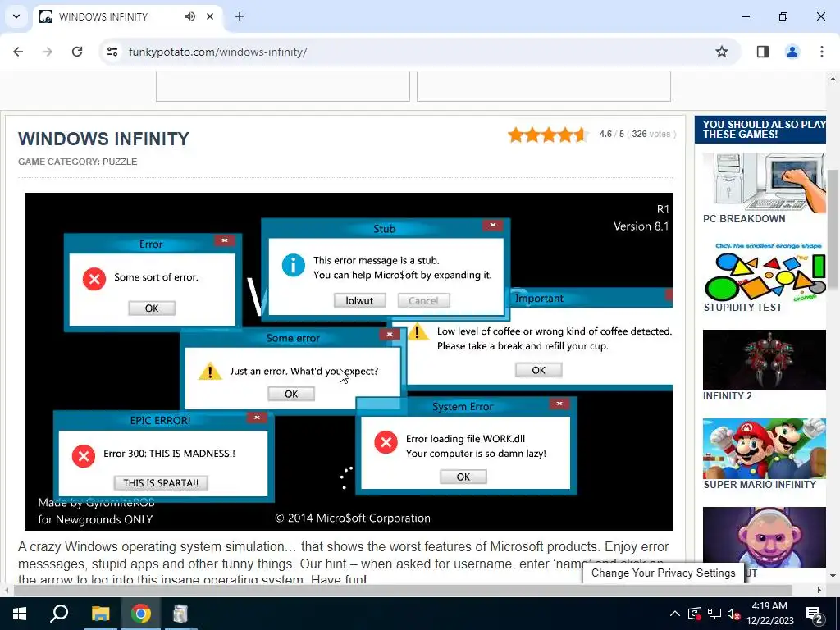Click Change Your Privacy Settings

click(x=663, y=573)
